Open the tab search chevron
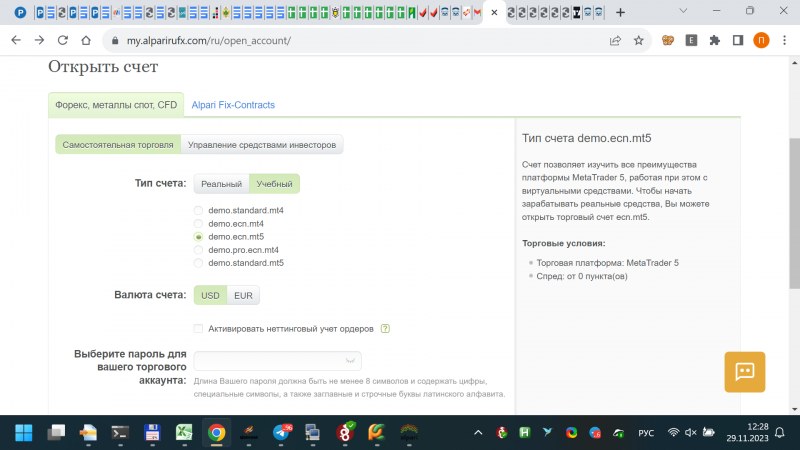The height and width of the screenshot is (450, 800). [x=683, y=11]
